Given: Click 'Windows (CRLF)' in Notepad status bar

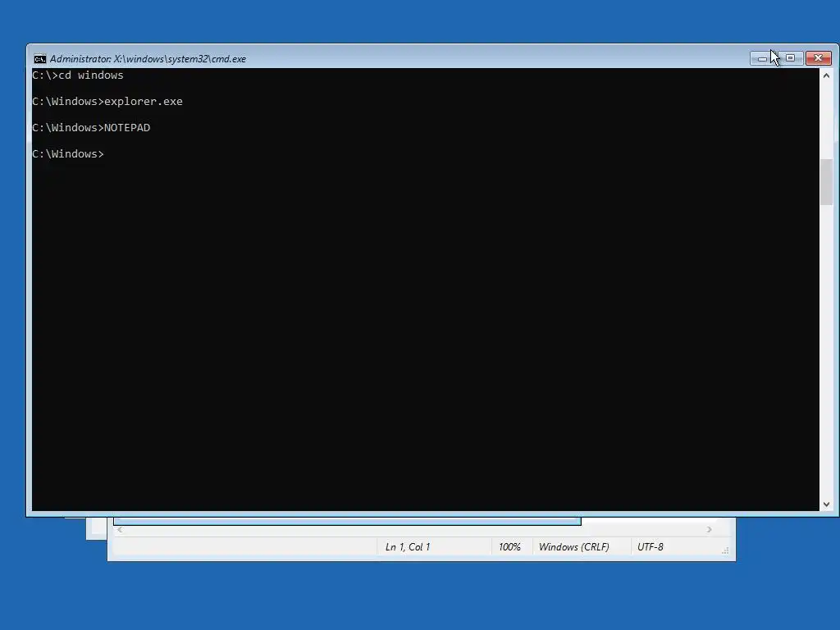Looking at the screenshot, I should tap(573, 547).
